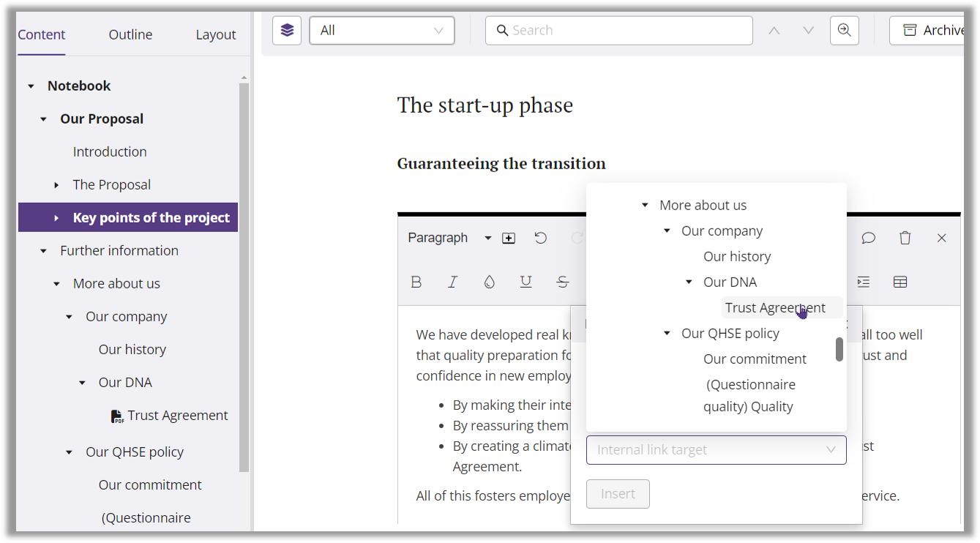Switch to the Outline tab
The width and height of the screenshot is (980, 543).
[130, 34]
